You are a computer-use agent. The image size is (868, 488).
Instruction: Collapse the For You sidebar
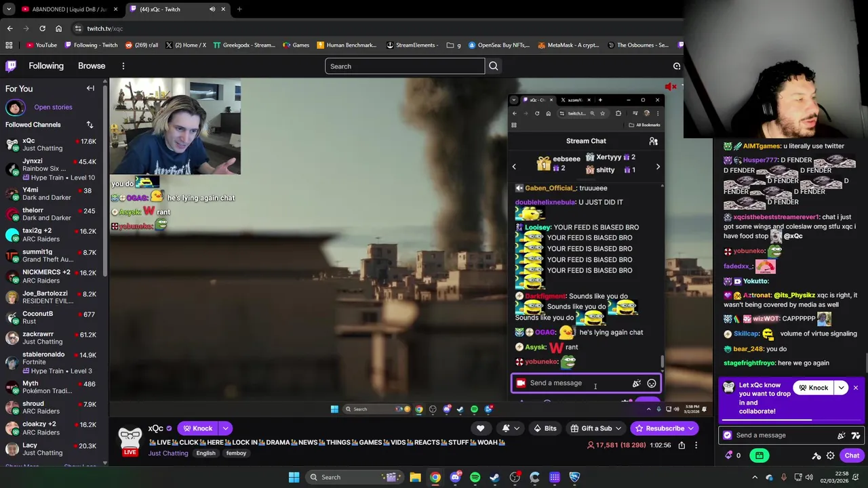click(x=90, y=88)
